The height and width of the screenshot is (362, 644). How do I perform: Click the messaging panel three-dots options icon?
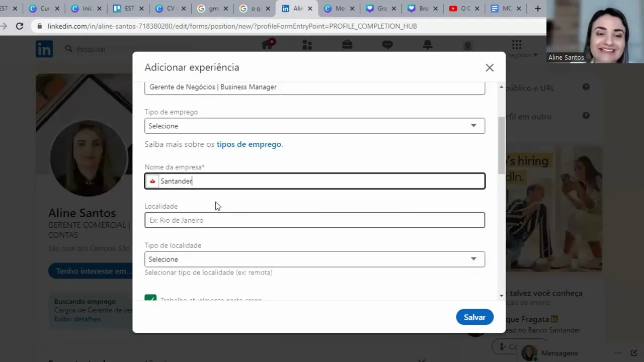617,353
